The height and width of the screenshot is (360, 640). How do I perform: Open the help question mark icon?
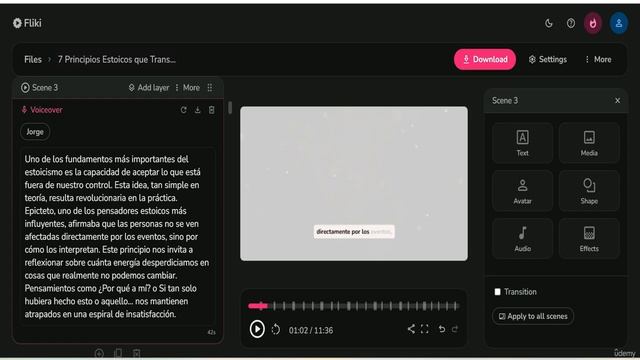[571, 23]
